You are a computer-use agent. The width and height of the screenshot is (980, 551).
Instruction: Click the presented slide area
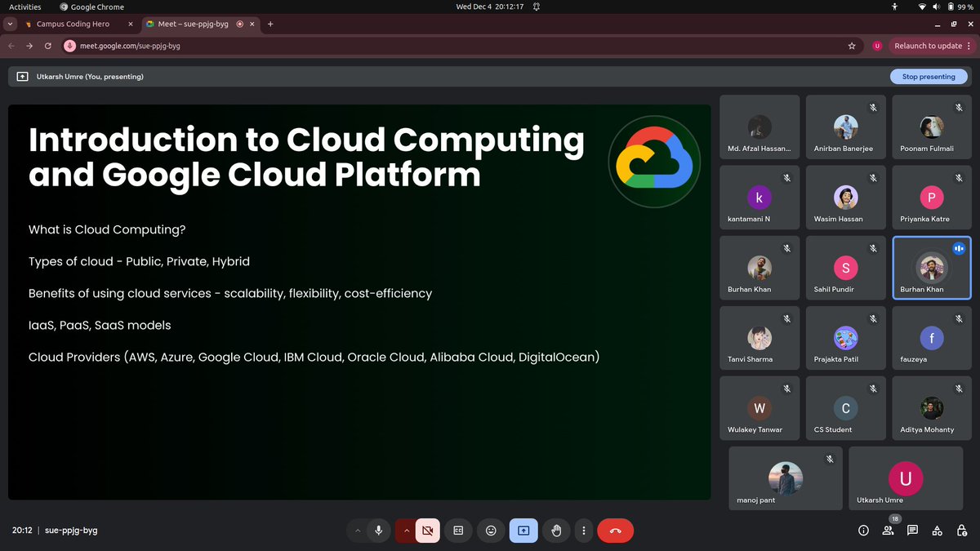359,302
